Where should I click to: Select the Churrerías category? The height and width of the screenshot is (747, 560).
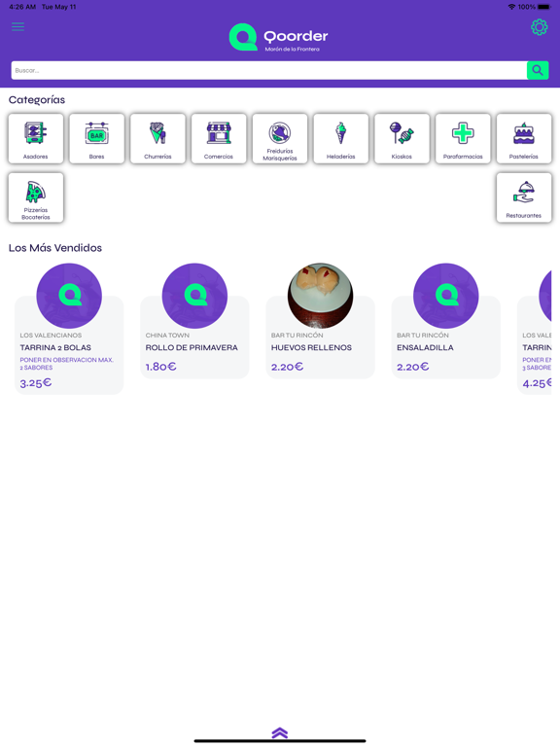[157, 139]
